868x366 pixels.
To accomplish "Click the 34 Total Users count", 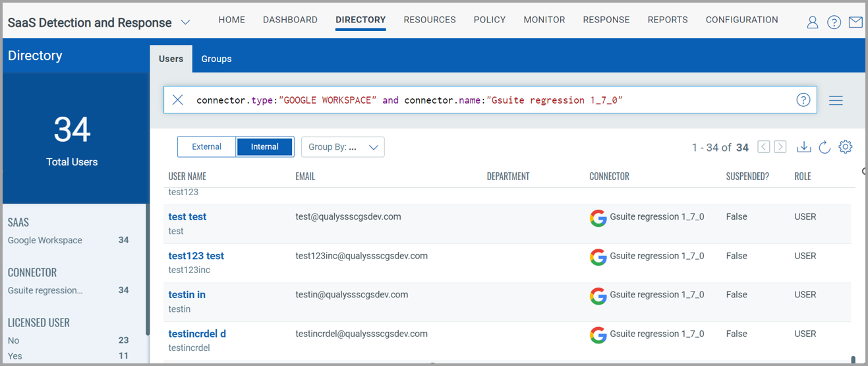I will (72, 129).
